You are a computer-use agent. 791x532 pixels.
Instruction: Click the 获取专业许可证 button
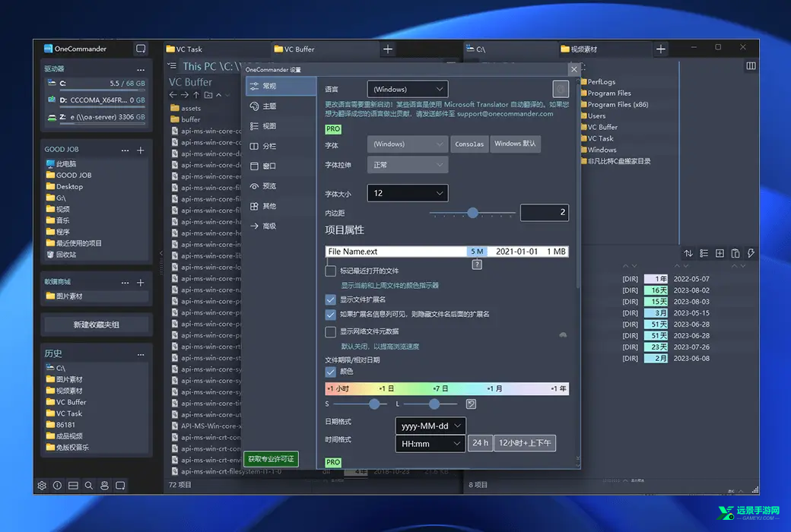[x=270, y=459]
